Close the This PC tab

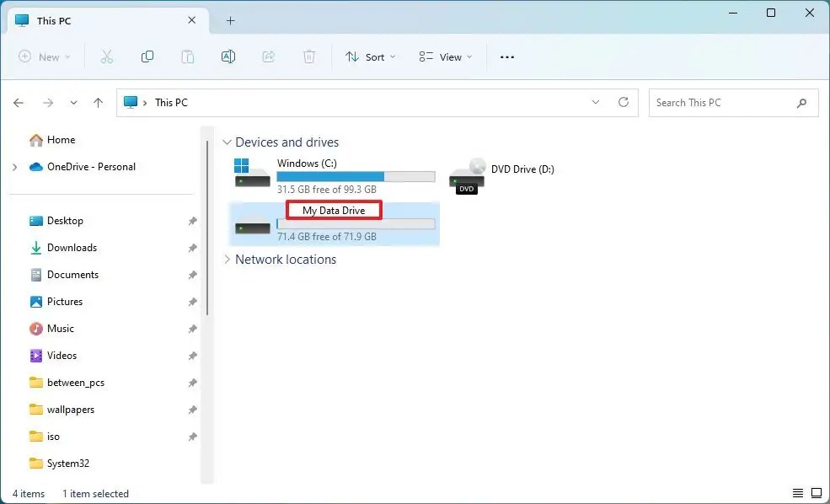click(x=191, y=20)
